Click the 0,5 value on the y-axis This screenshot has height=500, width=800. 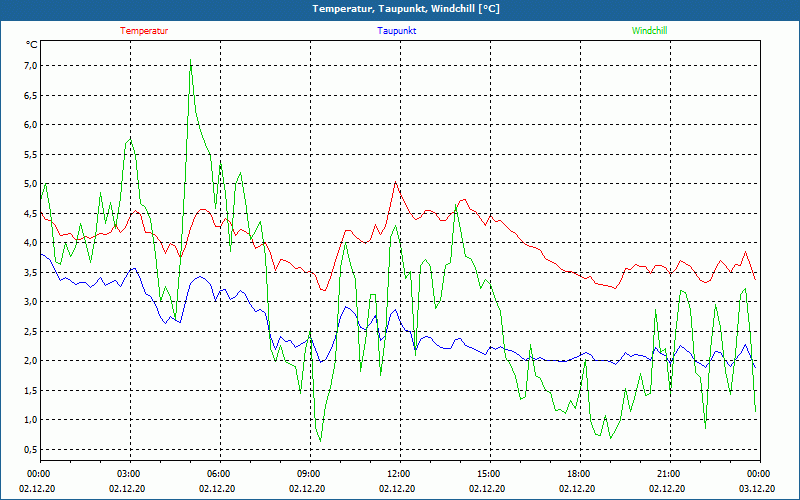(30, 450)
